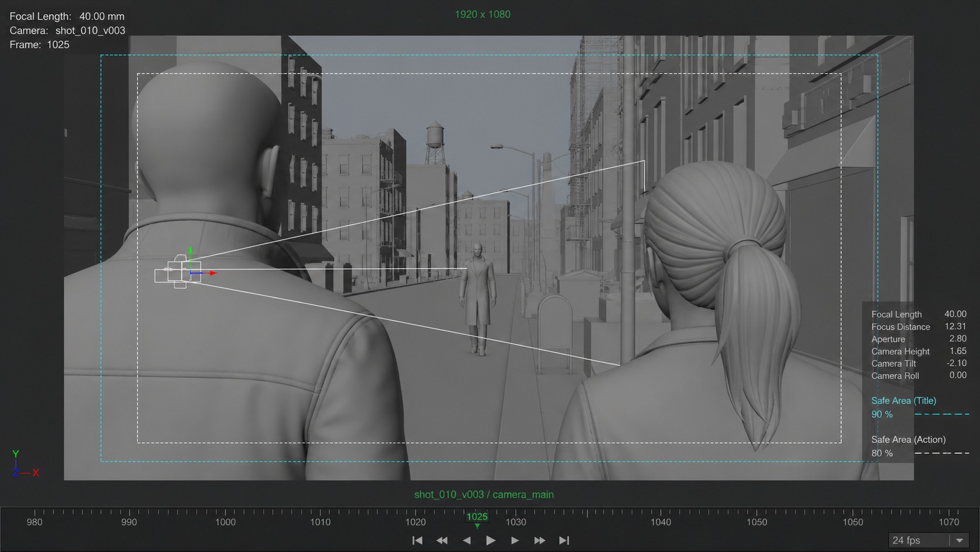The image size is (980, 552).
Task: Click frame 1030 on the timeline
Action: [x=516, y=521]
